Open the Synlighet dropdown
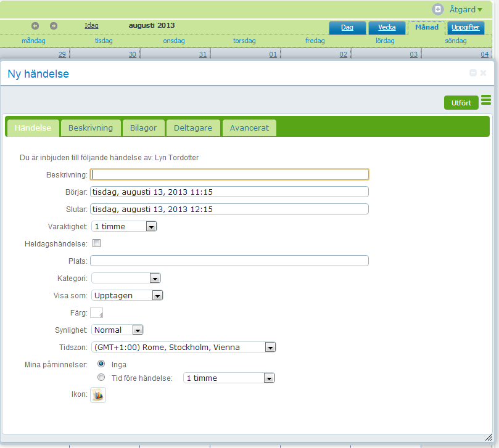Screen dimensions: 499x448 pyautogui.click(x=117, y=330)
